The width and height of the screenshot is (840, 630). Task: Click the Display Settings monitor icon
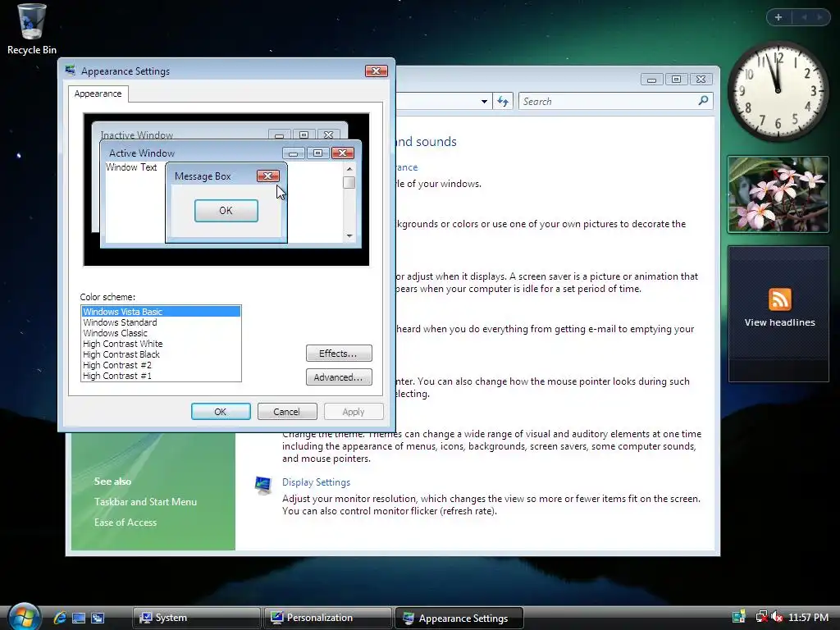point(263,485)
